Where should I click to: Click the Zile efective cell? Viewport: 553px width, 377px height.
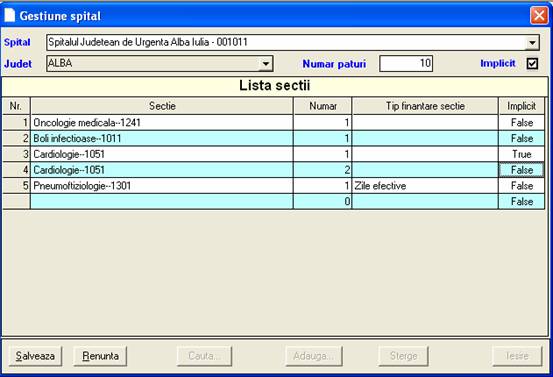(425, 186)
